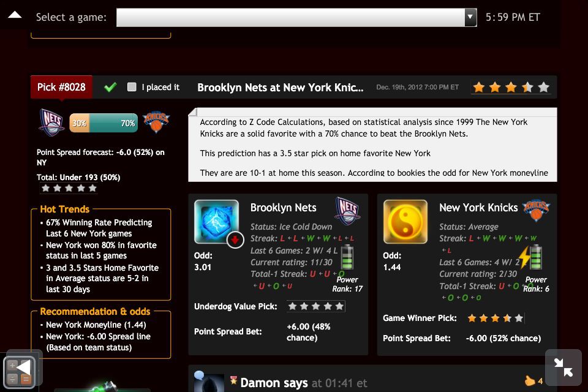Open the Select a game dropdown

click(x=296, y=17)
